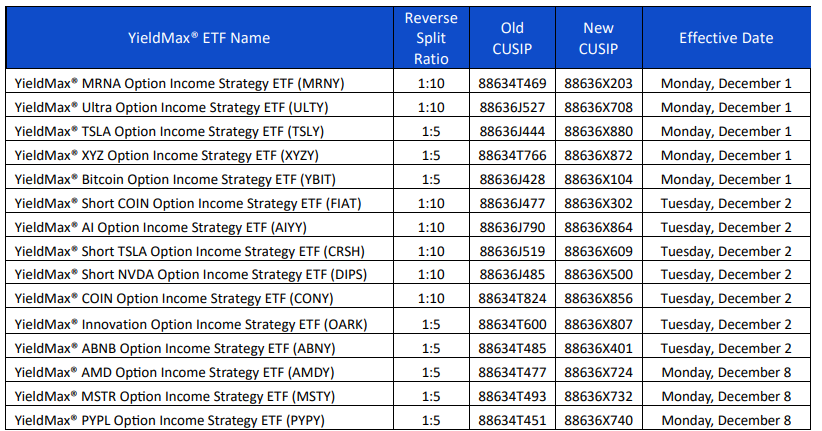Click the 1:5 split ratio in the TSLY row
Viewport: 822px width, 431px height.
pos(431,132)
